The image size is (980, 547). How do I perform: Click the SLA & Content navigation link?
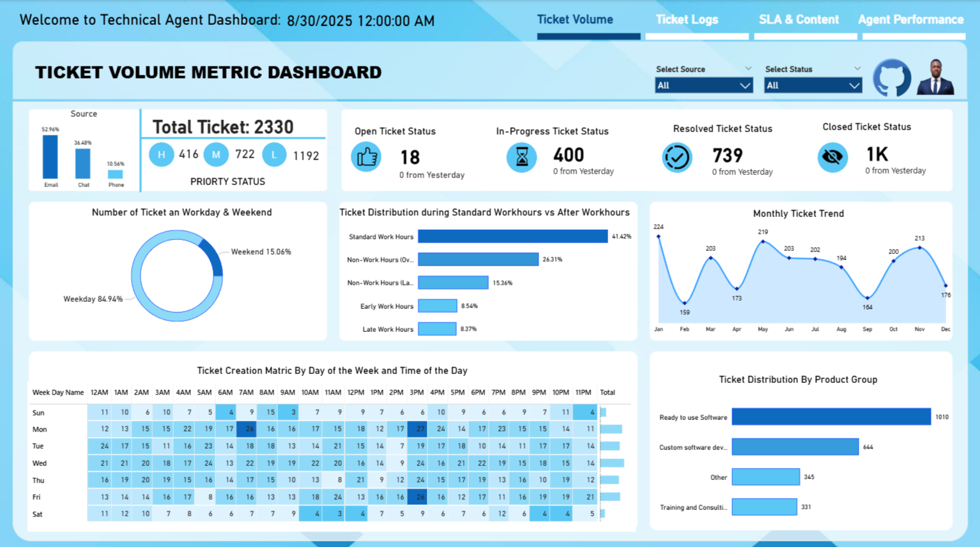coord(799,19)
